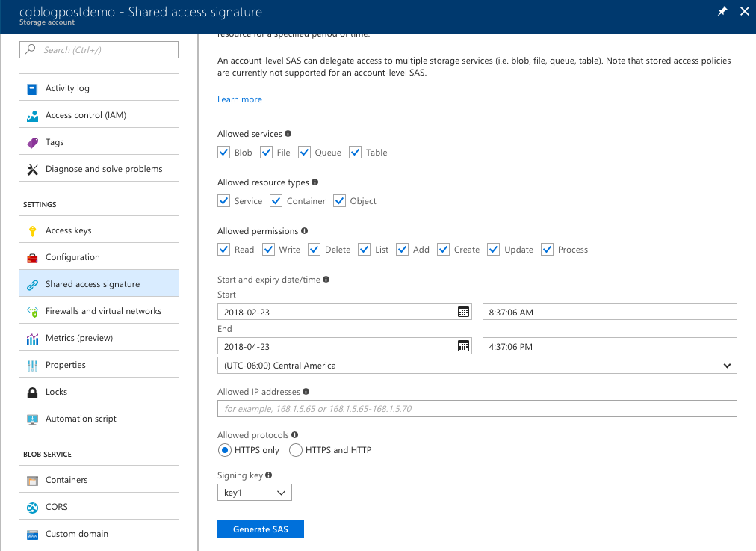Viewport: 756px width, 551px height.
Task: Expand the Signing key dropdown showing key1
Action: click(x=255, y=493)
